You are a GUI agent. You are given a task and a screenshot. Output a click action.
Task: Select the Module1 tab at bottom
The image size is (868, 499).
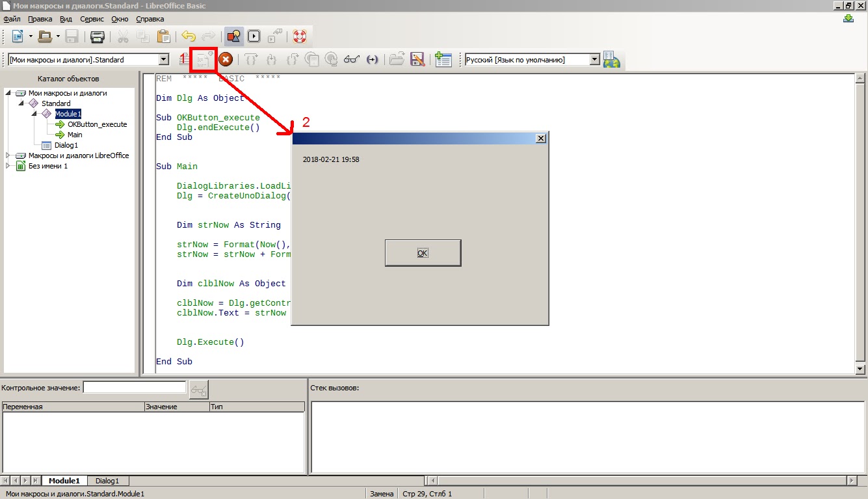tap(64, 481)
